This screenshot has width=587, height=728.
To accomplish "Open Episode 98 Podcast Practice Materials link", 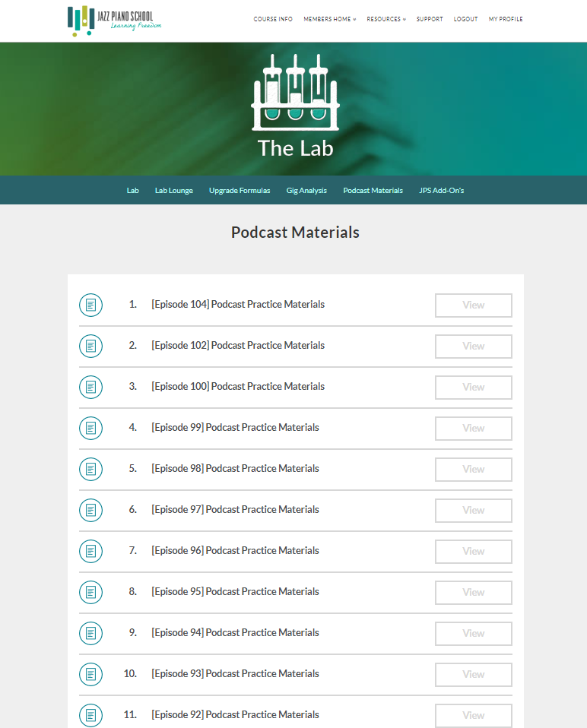I will tap(235, 469).
